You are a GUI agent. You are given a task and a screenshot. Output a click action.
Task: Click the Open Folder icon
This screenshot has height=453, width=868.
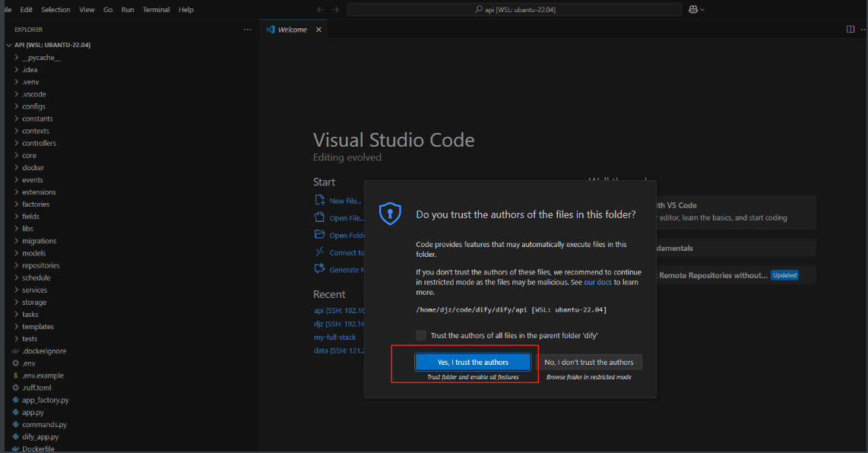(x=319, y=234)
